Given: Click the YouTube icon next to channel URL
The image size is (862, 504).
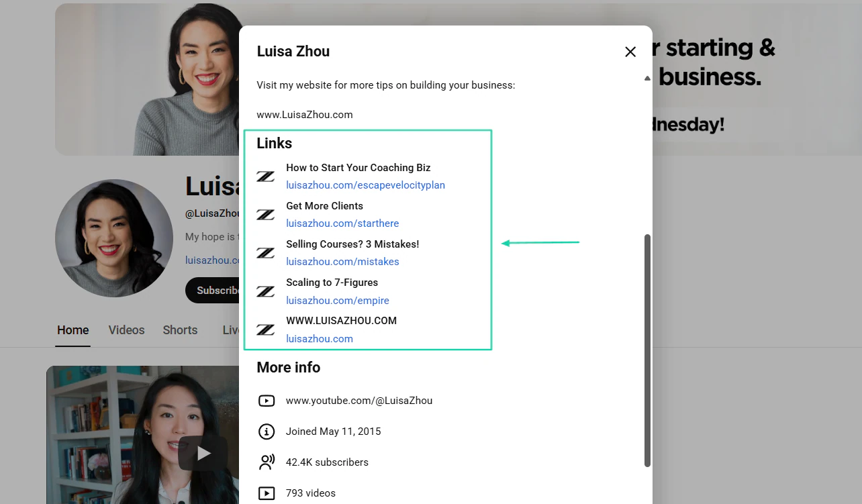Looking at the screenshot, I should click(267, 401).
